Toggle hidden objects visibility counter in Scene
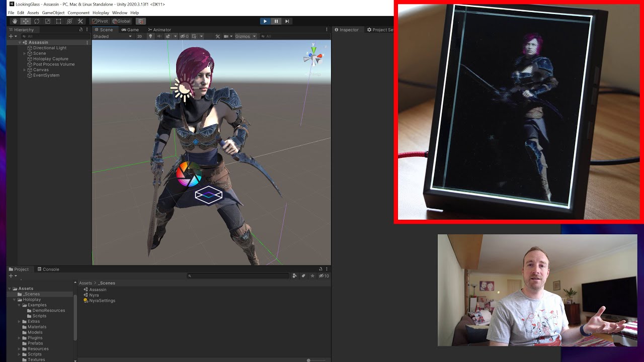This screenshot has height=362, width=644. point(184,36)
